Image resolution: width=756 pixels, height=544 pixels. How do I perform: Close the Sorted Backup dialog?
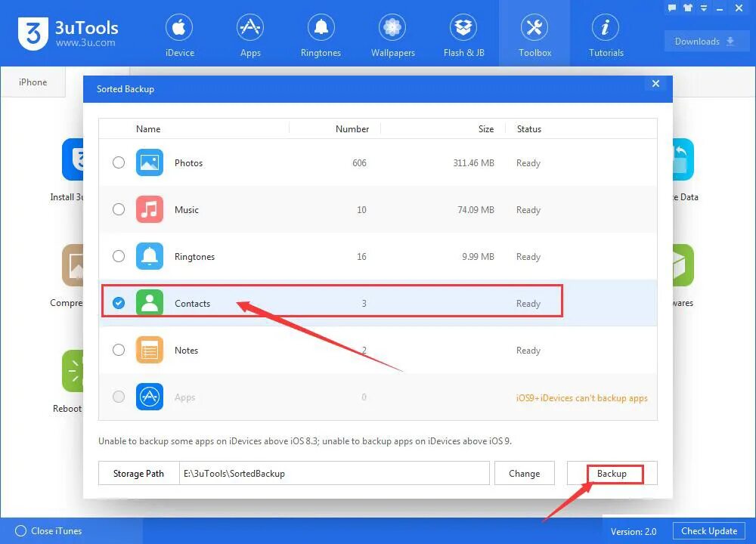(x=655, y=83)
